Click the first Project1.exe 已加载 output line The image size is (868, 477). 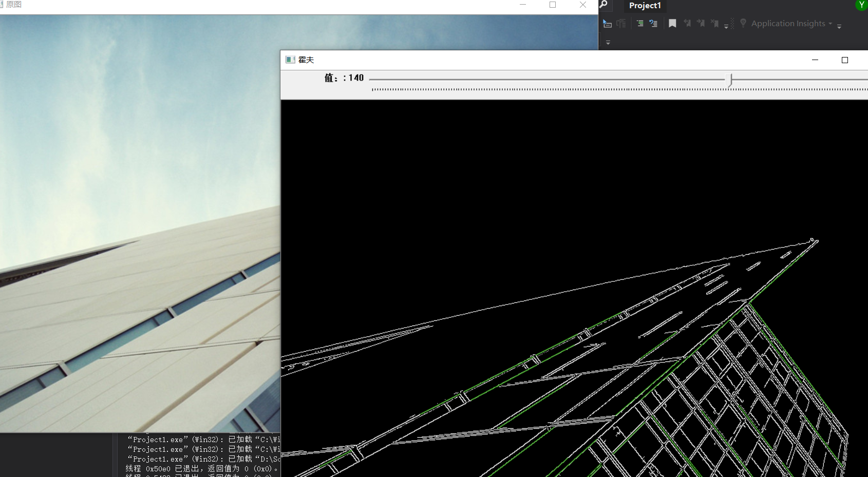[x=203, y=440]
